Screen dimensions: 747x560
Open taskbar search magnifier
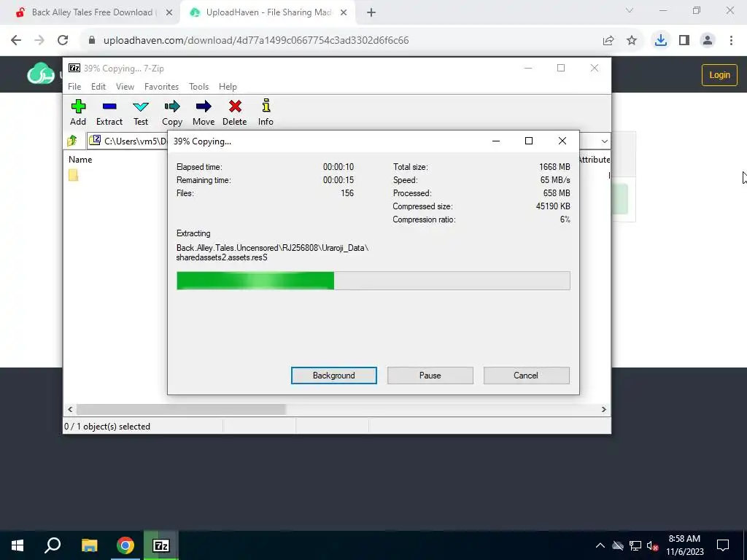click(53, 545)
